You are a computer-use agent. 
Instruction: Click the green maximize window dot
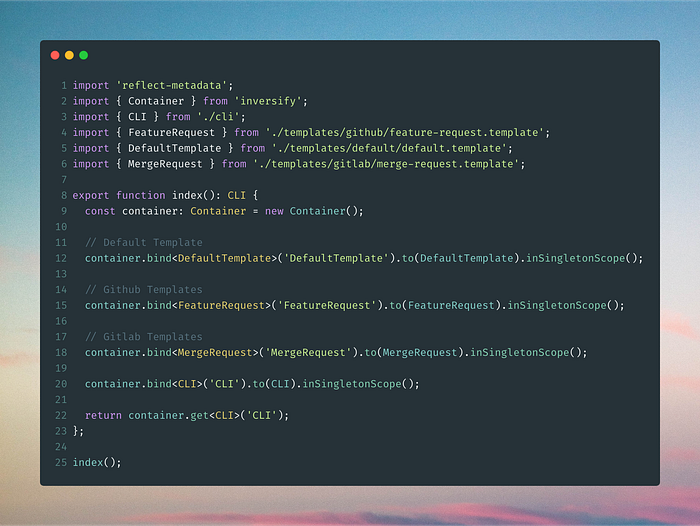pos(83,55)
